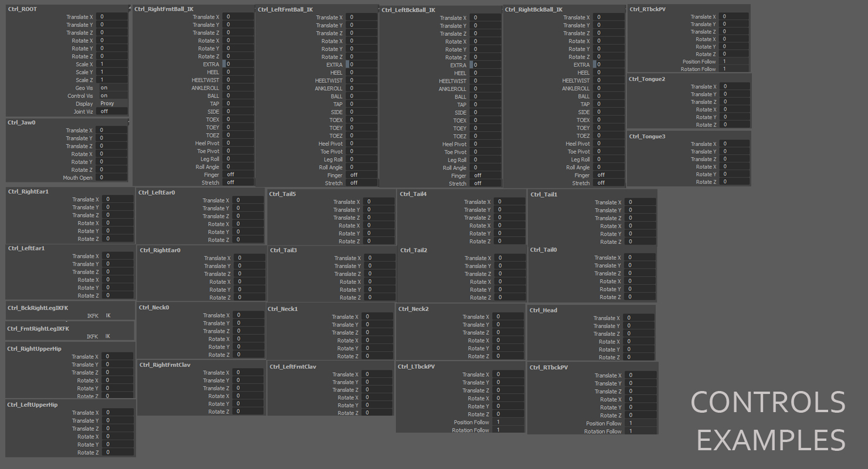Click the Ctrl_Neck0 panel title
868x469 pixels.
click(154, 307)
